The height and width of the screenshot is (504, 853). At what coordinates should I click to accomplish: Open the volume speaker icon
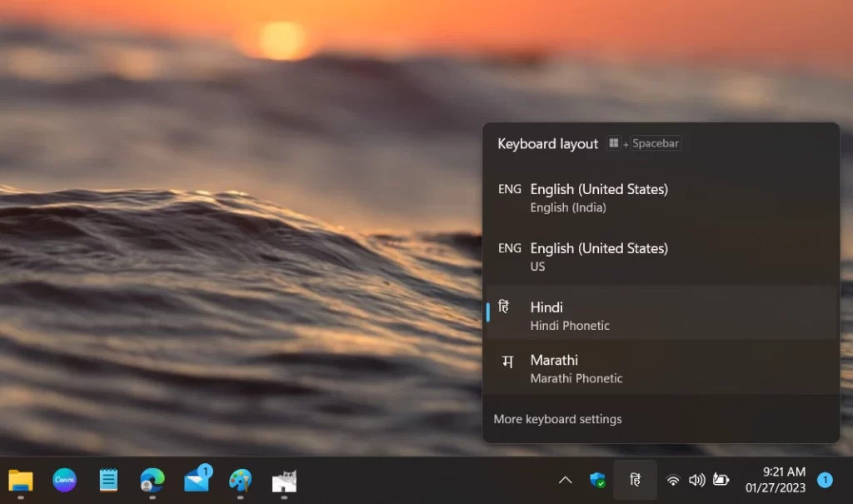pos(697,480)
